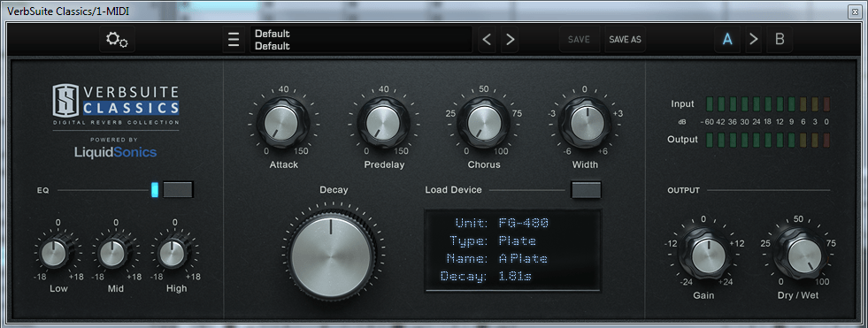
Task: Close the VerbSuite Classics plugin window
Action: 855,11
